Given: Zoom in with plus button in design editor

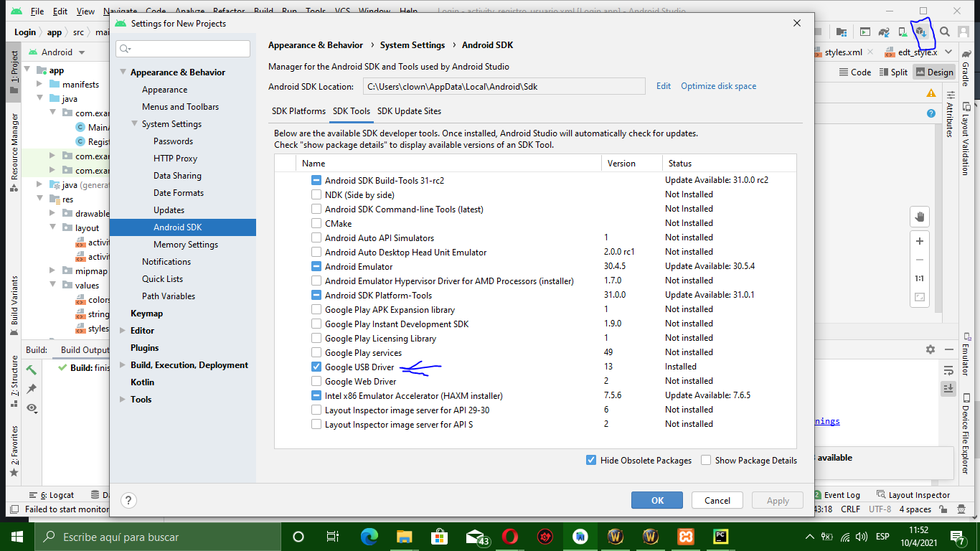Looking at the screenshot, I should coord(919,241).
